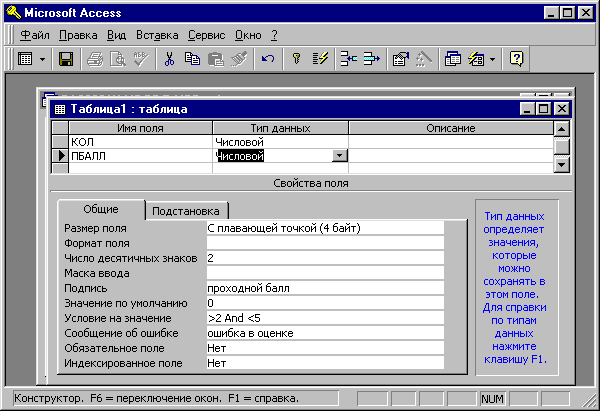Image resolution: width=600 pixels, height=411 pixels.
Task: Open the Help question mark icon
Action: (x=517, y=60)
